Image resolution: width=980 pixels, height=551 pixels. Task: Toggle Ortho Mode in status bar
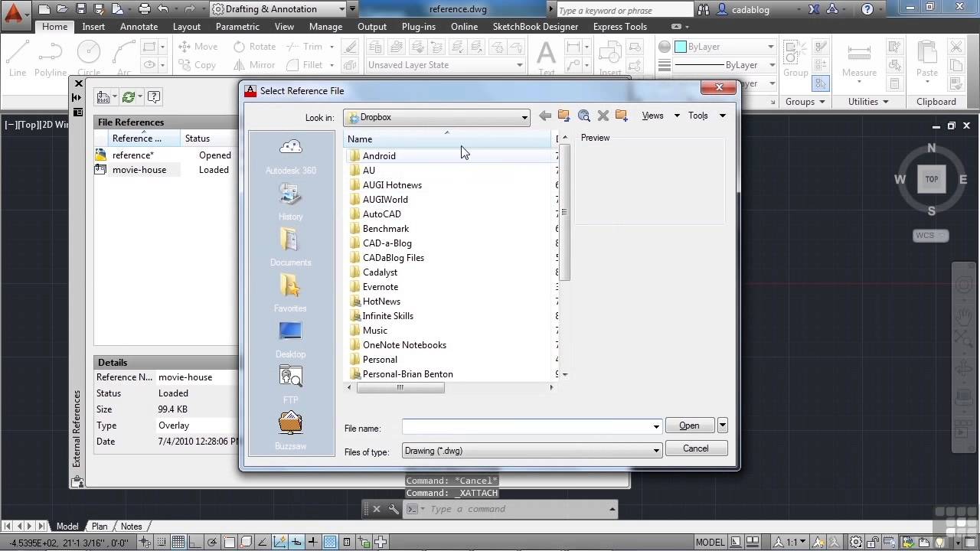pyautogui.click(x=195, y=543)
